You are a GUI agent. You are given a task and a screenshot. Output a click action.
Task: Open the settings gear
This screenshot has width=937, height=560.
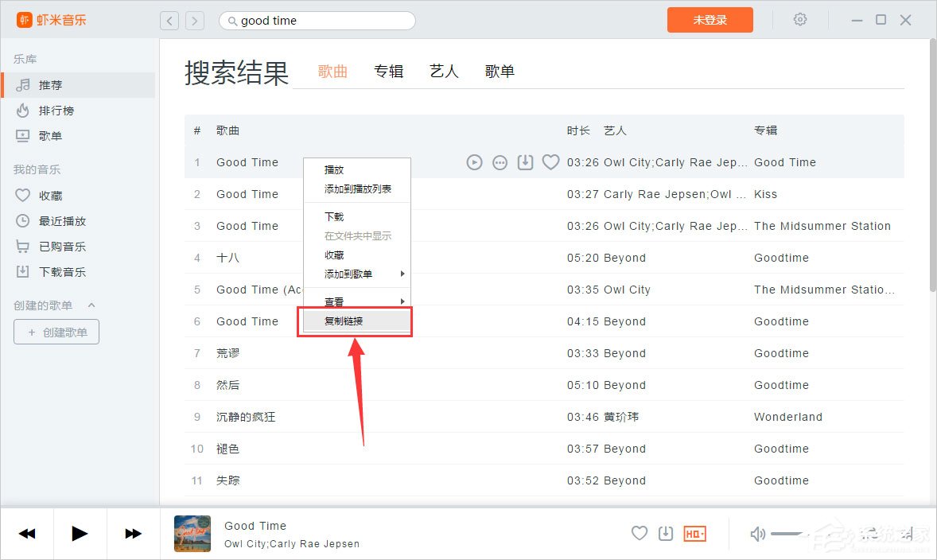pos(799,20)
